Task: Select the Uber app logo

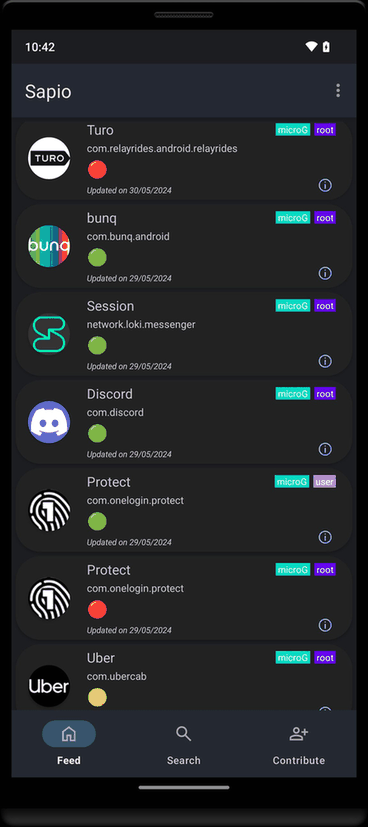Action: tap(49, 686)
